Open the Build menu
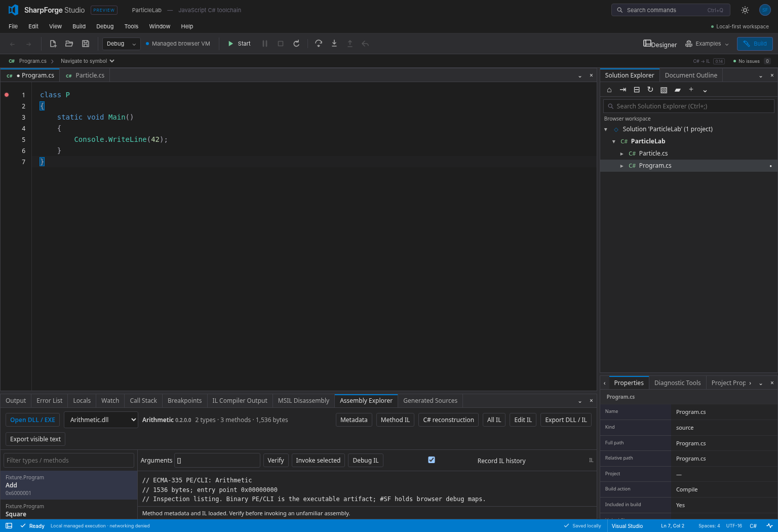Viewport: 778px width, 532px height. 79,26
